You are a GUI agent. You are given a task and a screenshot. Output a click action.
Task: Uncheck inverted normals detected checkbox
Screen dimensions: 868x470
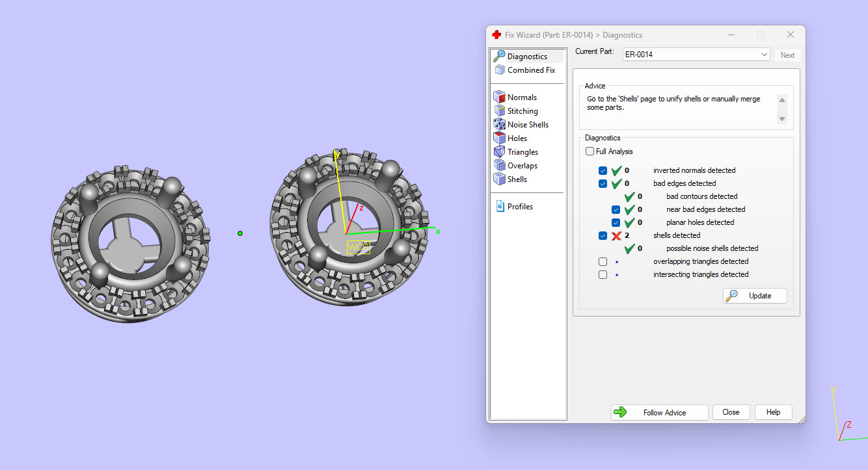pos(603,170)
